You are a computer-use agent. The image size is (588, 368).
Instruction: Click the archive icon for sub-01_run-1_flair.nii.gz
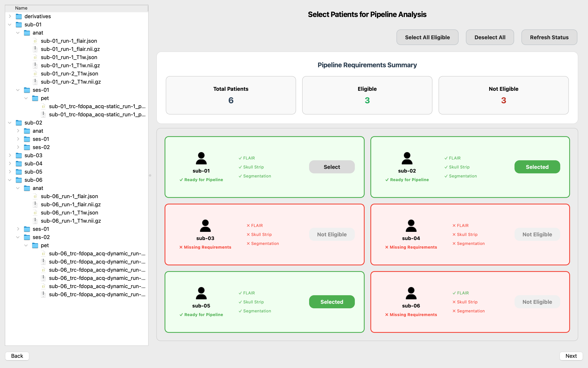coord(35,49)
